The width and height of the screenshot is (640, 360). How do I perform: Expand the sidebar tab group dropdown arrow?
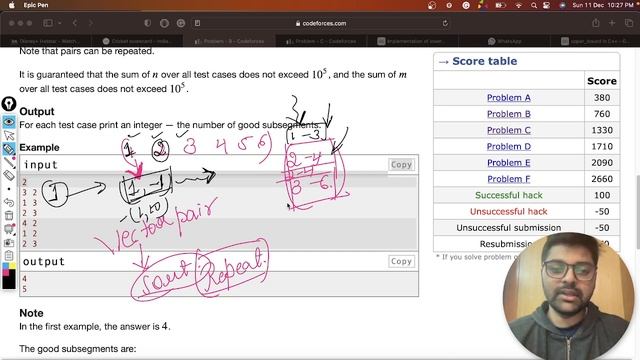tap(60, 23)
